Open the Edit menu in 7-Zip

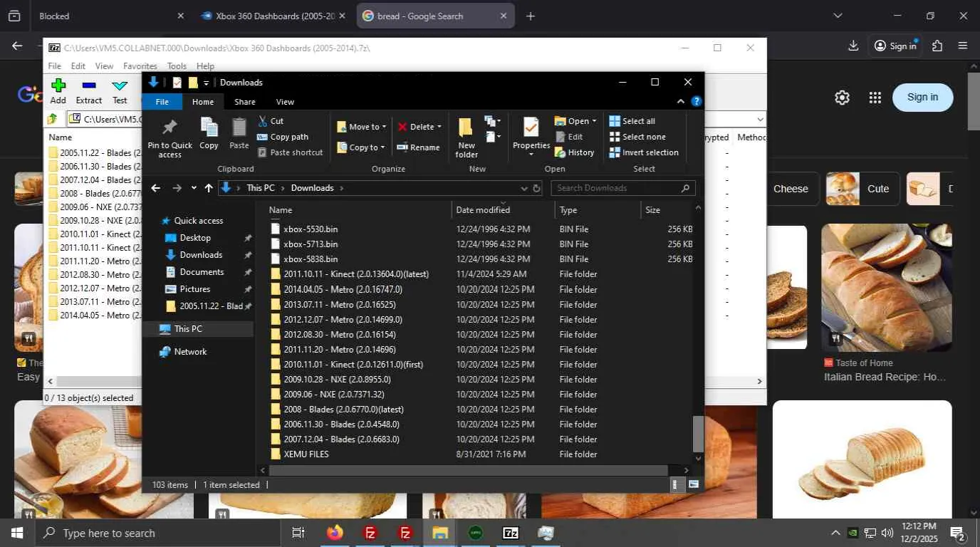78,66
